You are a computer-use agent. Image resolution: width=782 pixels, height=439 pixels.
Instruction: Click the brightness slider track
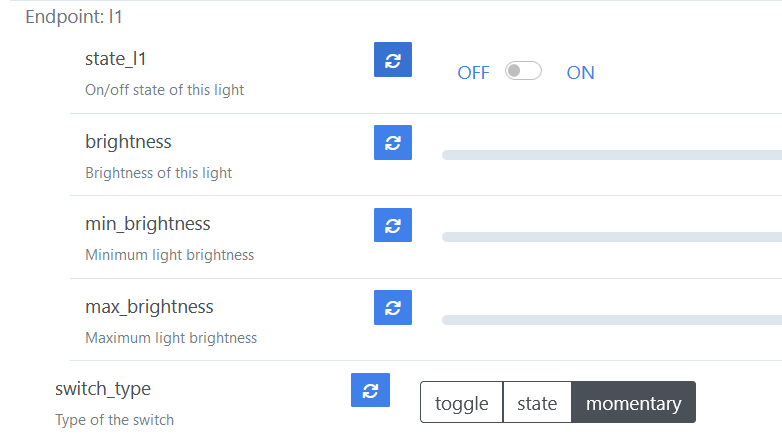click(x=611, y=155)
